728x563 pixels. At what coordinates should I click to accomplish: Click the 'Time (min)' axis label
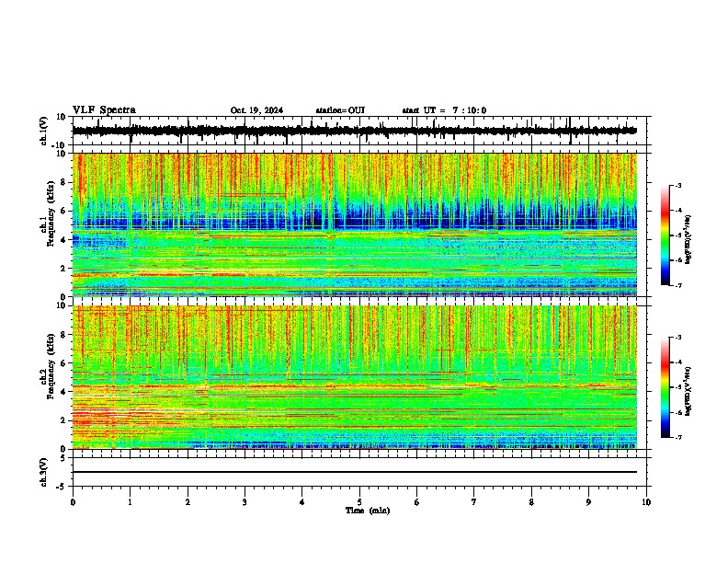tap(368, 511)
